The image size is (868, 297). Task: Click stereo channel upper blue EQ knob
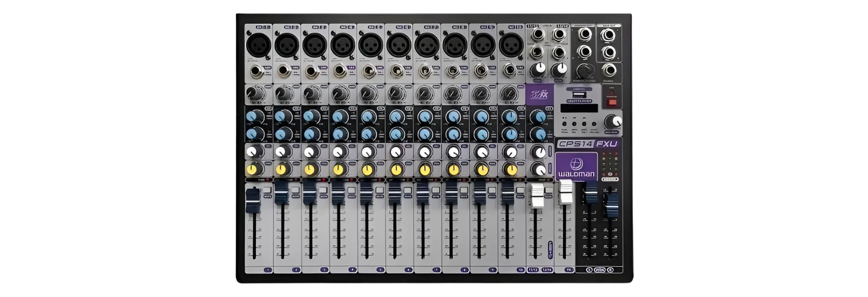538,117
